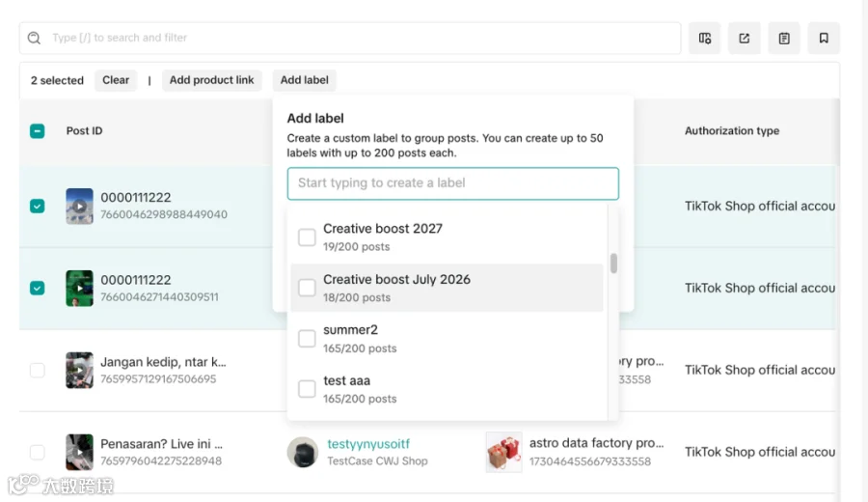
Task: Click the Add product link button
Action: point(211,80)
